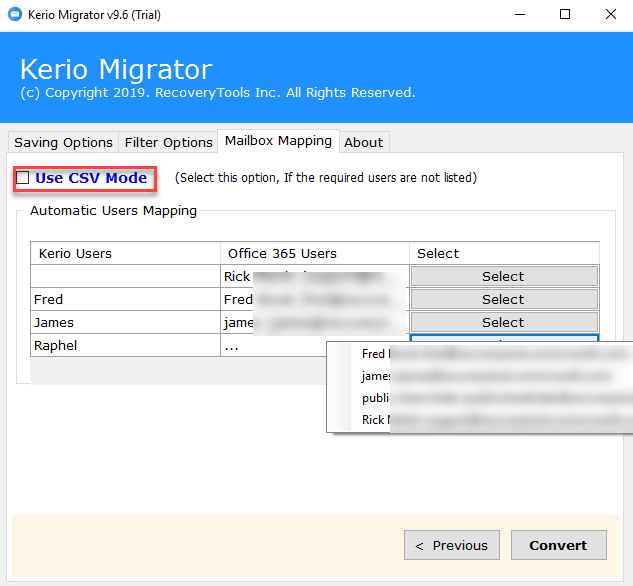Go to the About tab
This screenshot has width=633, height=586.
(364, 142)
